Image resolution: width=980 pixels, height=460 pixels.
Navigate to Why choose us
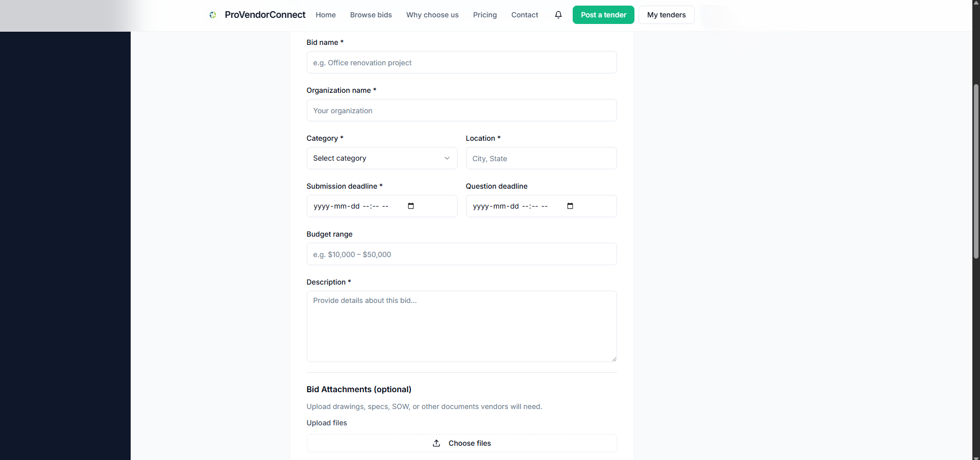(x=432, y=15)
